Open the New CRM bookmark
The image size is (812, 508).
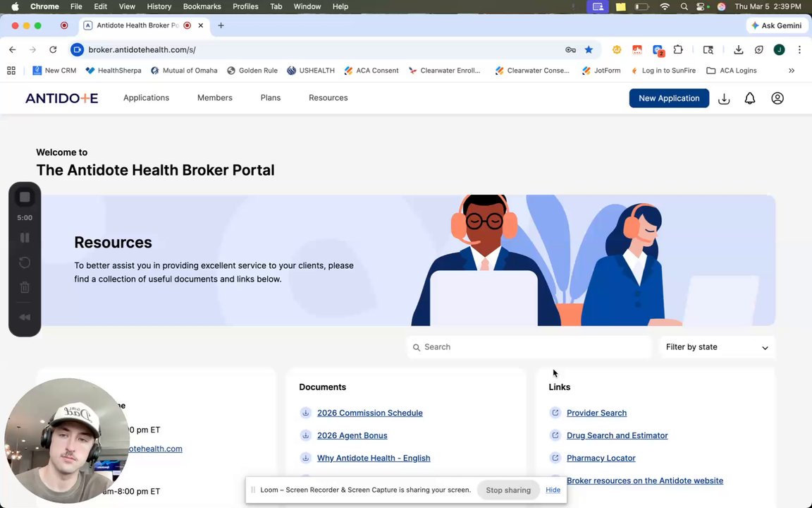click(x=54, y=71)
